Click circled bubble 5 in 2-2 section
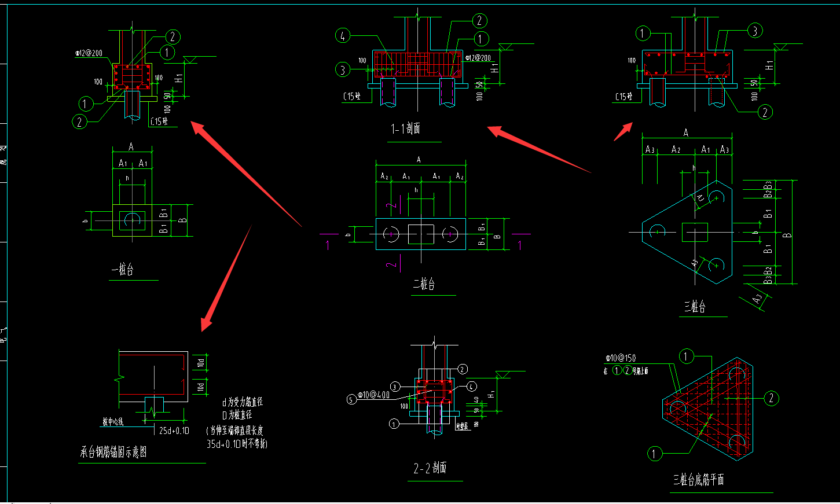 [x=351, y=399]
